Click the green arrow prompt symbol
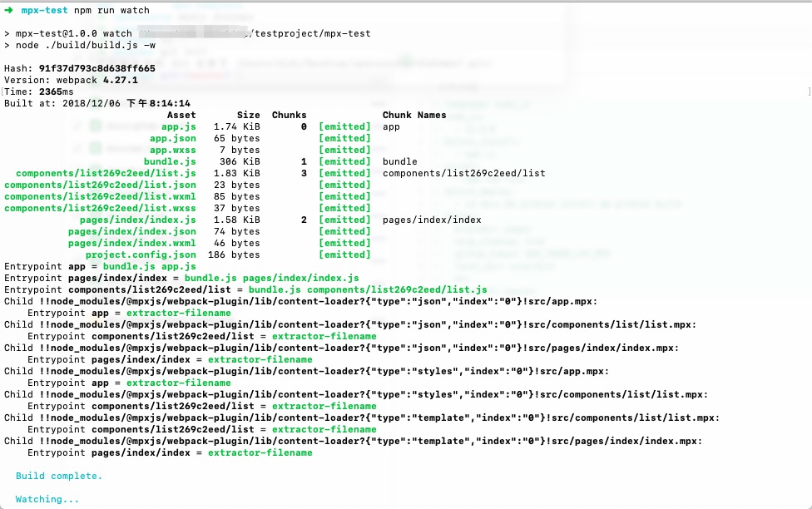 [x=9, y=10]
